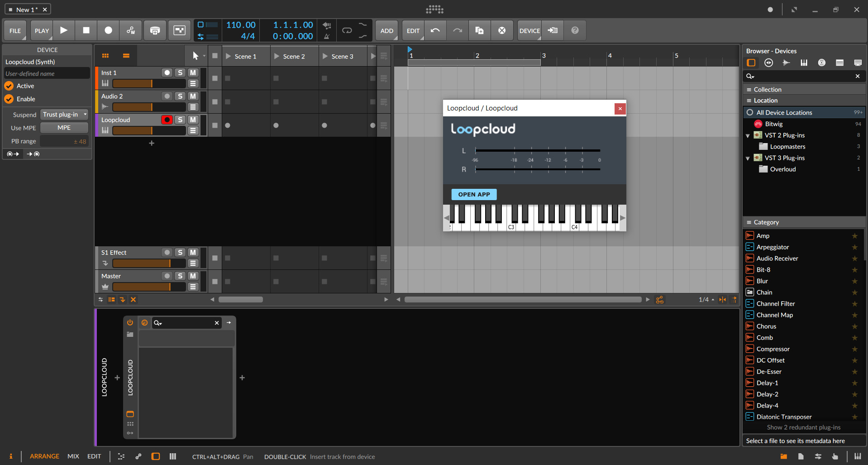Arm global record in transport bar
Image resolution: width=868 pixels, height=465 pixels.
[108, 30]
